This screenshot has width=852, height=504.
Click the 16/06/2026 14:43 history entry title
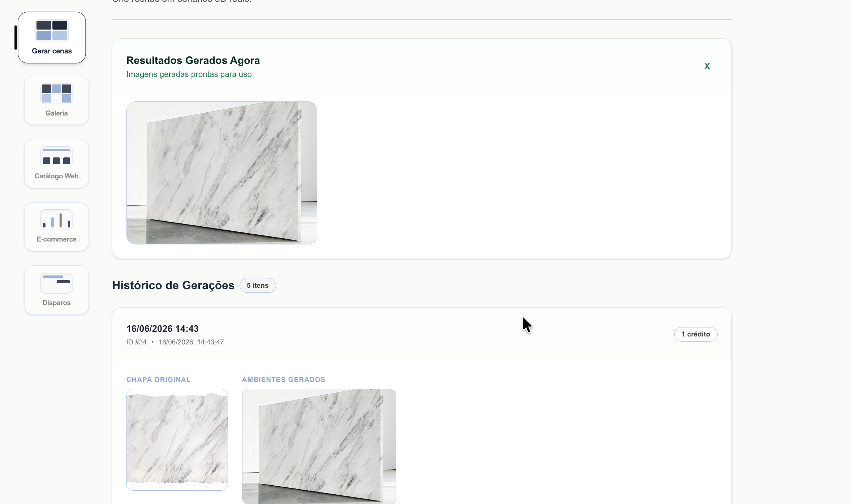(163, 329)
